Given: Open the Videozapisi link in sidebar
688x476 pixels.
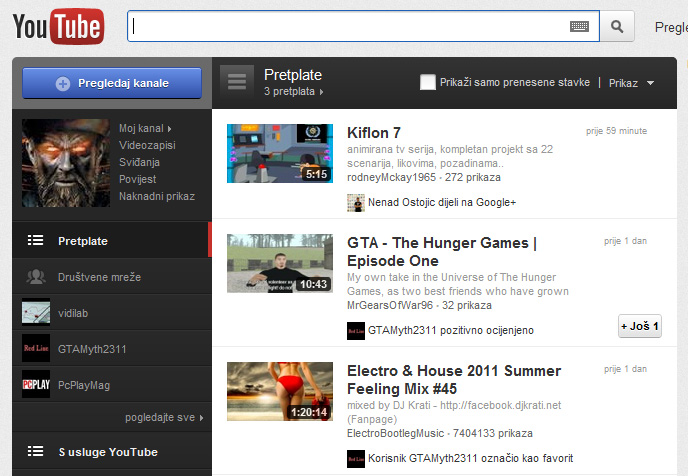Looking at the screenshot, I should point(148,145).
